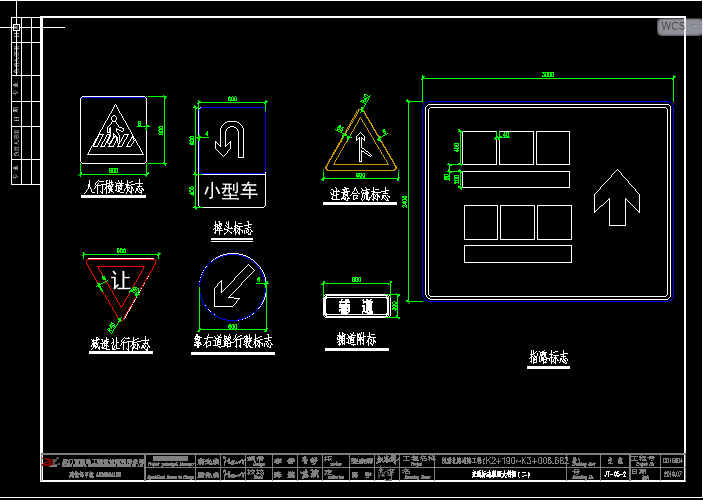Select the 靠右道路行驶标志 caption text
This screenshot has height=500, width=703.
(x=233, y=342)
